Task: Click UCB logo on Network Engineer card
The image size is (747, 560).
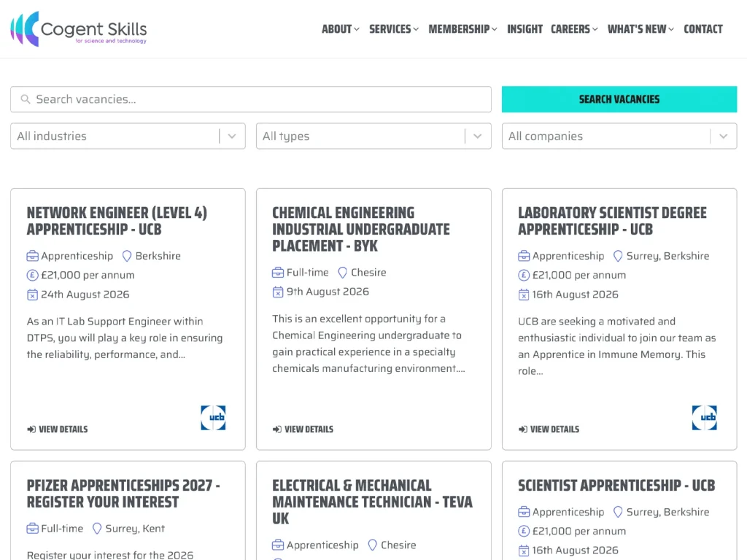Action: 213,418
